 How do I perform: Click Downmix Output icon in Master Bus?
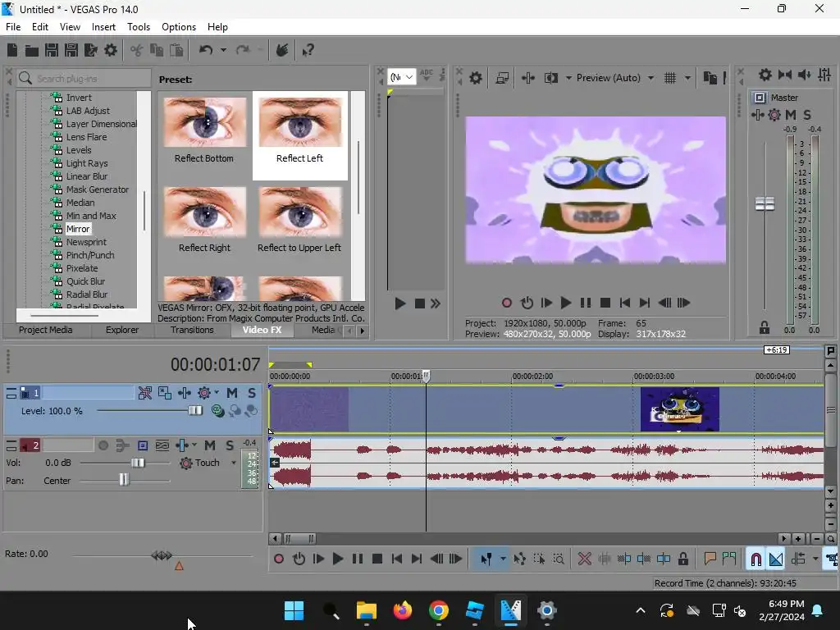[785, 75]
